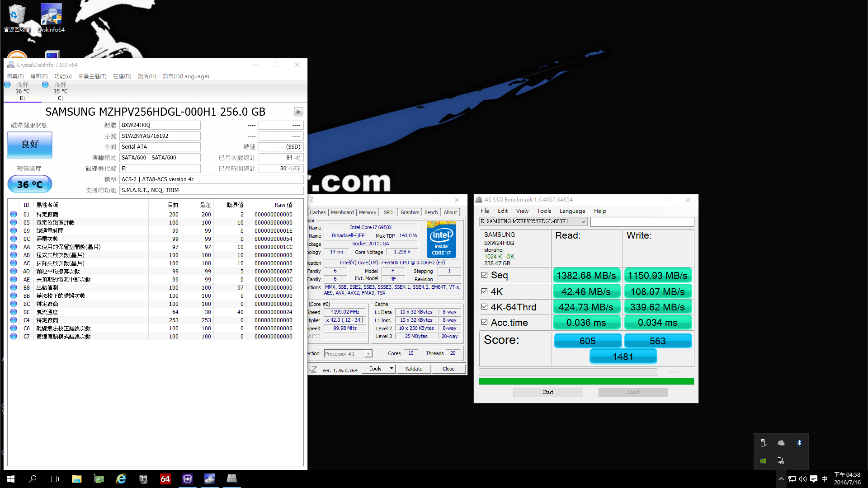Click status circle for attribute 01 row
The image size is (868, 488).
point(14,214)
